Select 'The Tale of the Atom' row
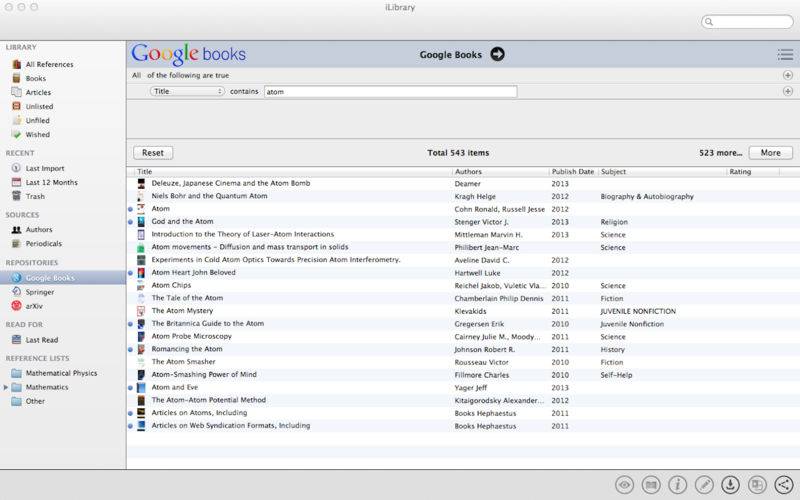The image size is (800, 500). 463,298
